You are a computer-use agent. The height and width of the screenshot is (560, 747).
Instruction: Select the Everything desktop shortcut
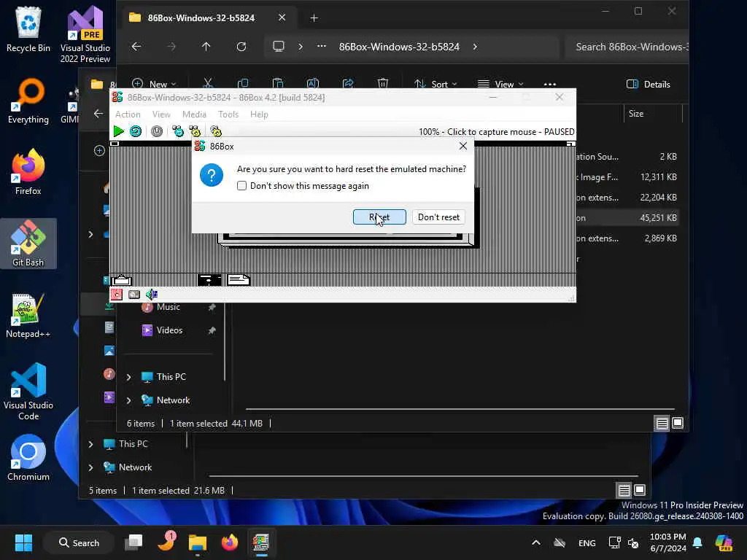point(28,101)
